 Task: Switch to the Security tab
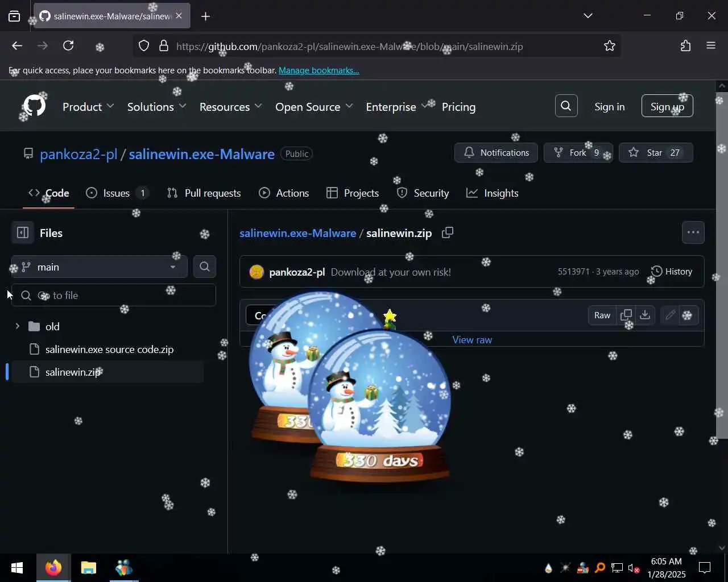423,193
